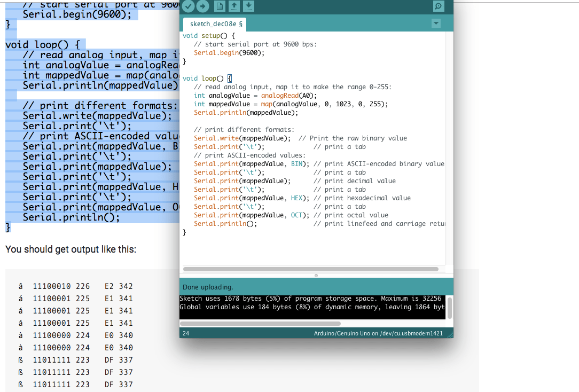The height and width of the screenshot is (392, 579).
Task: Expand the tab options dropdown arrow
Action: click(x=436, y=23)
